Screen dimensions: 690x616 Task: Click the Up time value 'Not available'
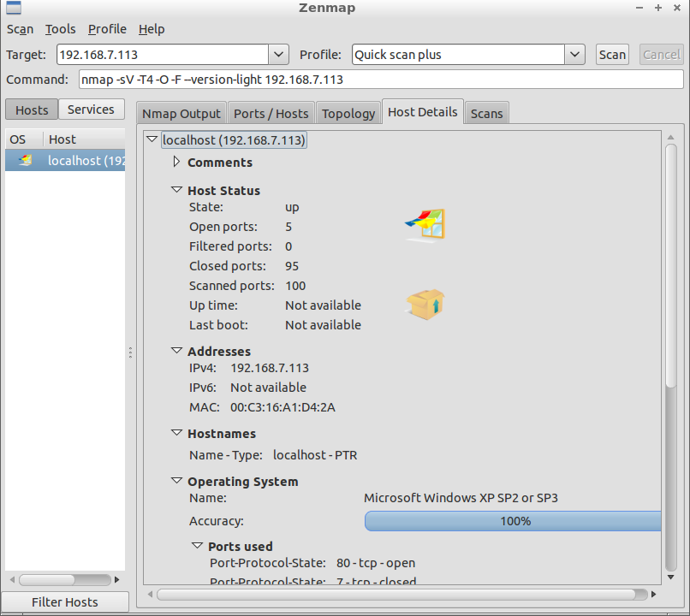pyautogui.click(x=323, y=305)
